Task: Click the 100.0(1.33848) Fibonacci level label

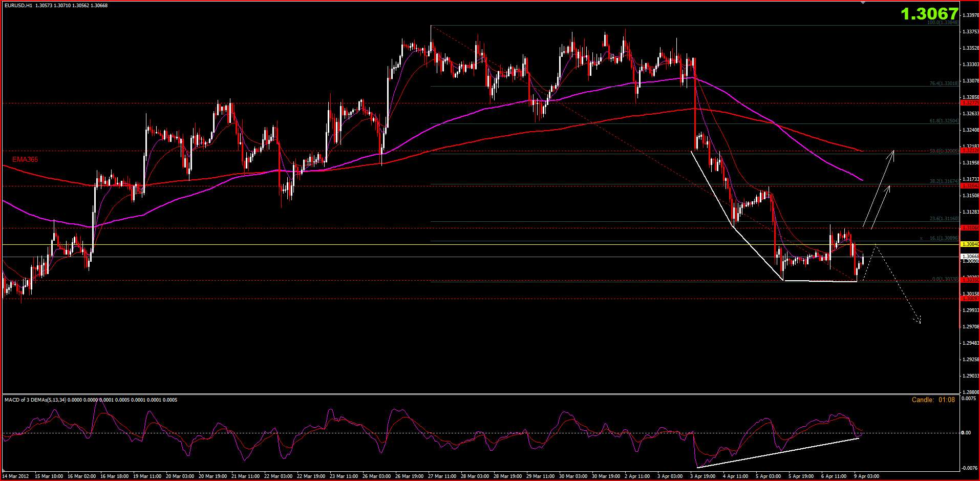Action: (942, 23)
